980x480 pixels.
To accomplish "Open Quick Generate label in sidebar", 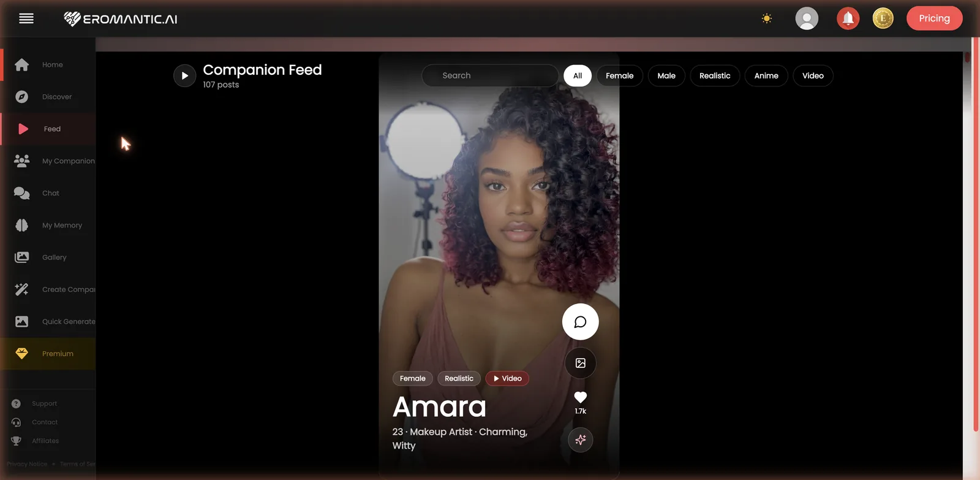I will click(x=69, y=322).
